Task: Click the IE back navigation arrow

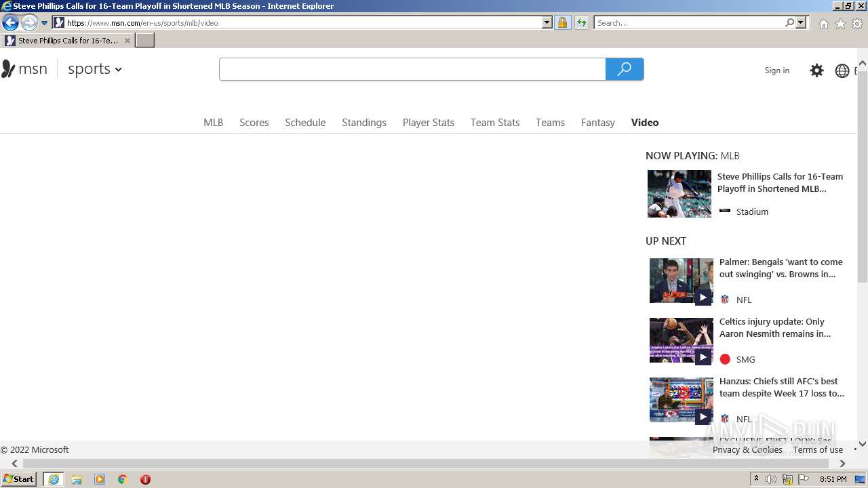Action: (10, 22)
